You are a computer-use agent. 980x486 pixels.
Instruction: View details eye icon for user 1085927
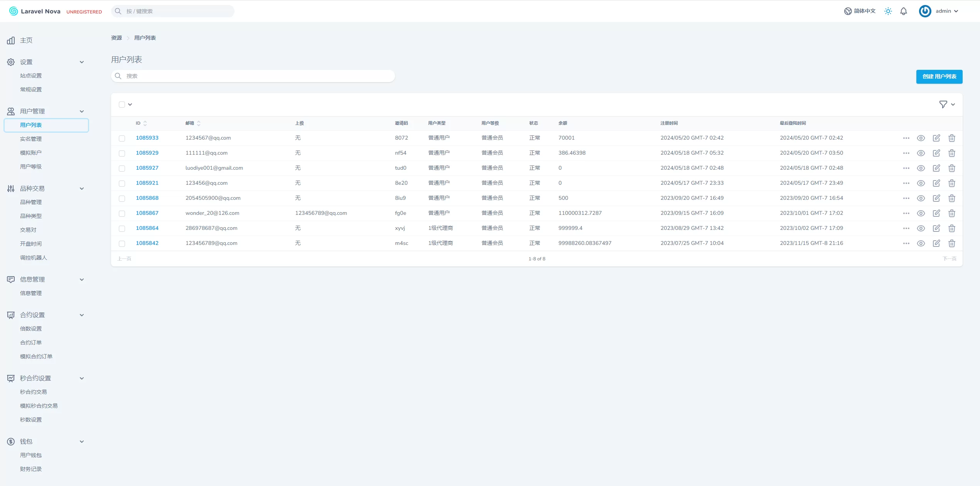[x=921, y=168]
